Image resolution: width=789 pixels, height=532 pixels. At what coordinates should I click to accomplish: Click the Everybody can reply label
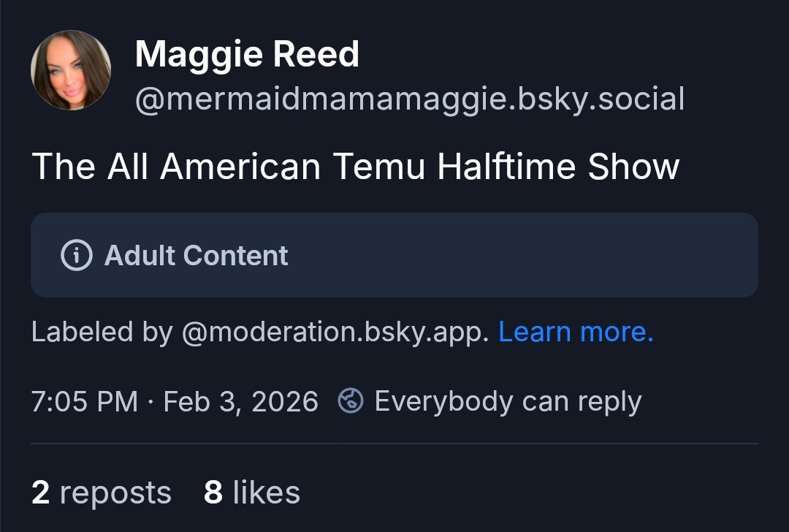click(x=508, y=401)
